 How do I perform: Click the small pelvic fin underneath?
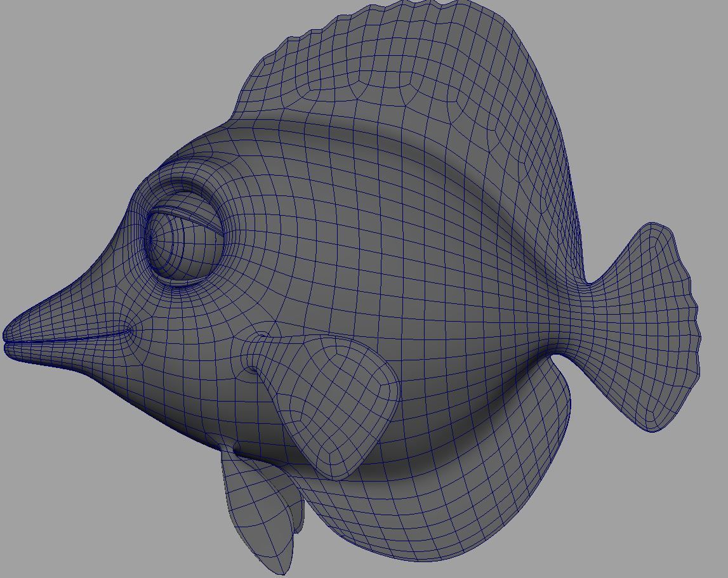260,511
